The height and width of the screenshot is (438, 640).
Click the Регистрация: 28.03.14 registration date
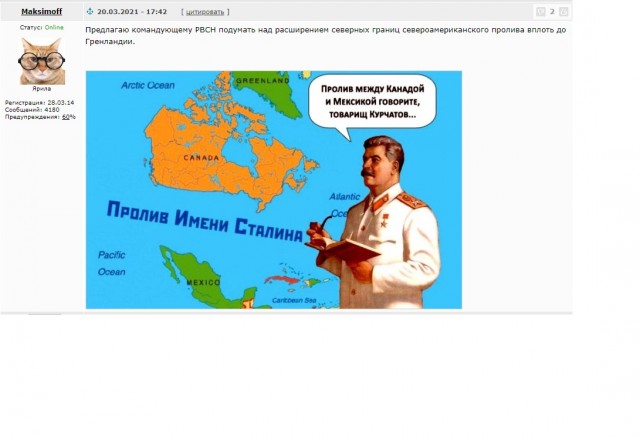[39, 103]
